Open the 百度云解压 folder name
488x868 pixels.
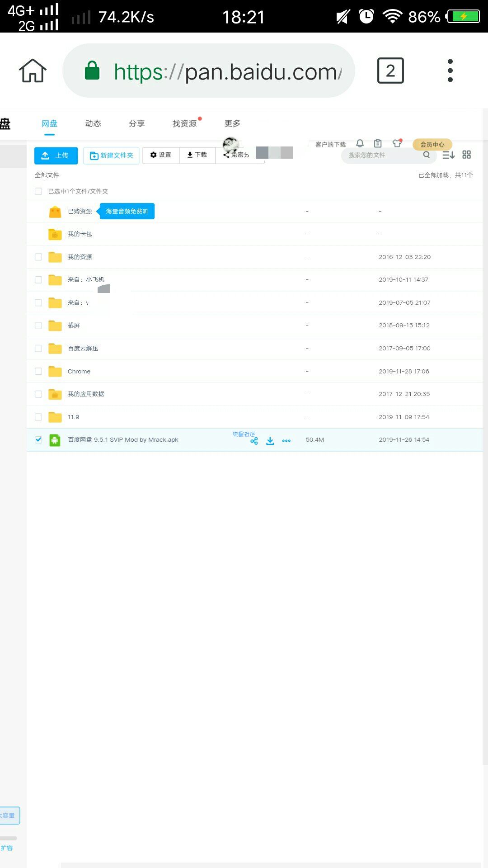(x=83, y=348)
